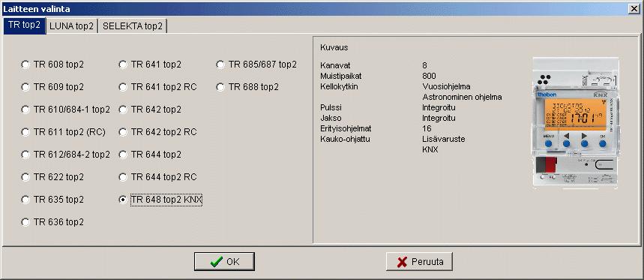
Task: Click the Astronominen ohjelma text
Action: click(462, 98)
